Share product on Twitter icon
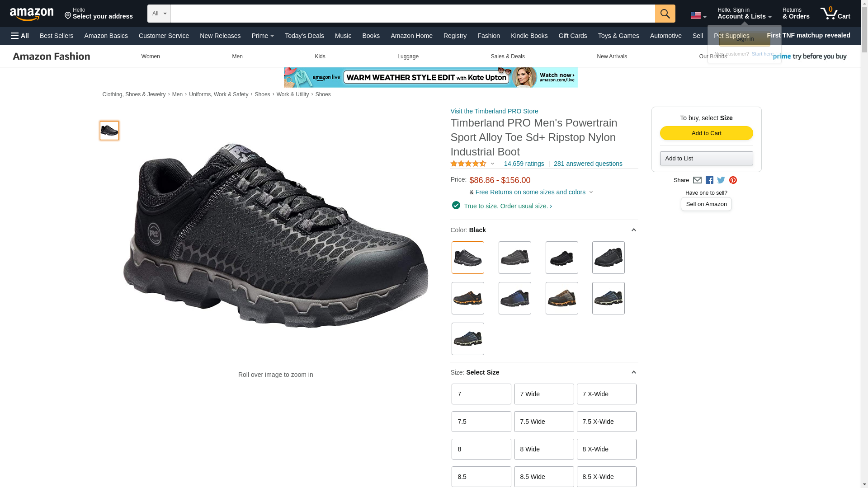 [721, 180]
